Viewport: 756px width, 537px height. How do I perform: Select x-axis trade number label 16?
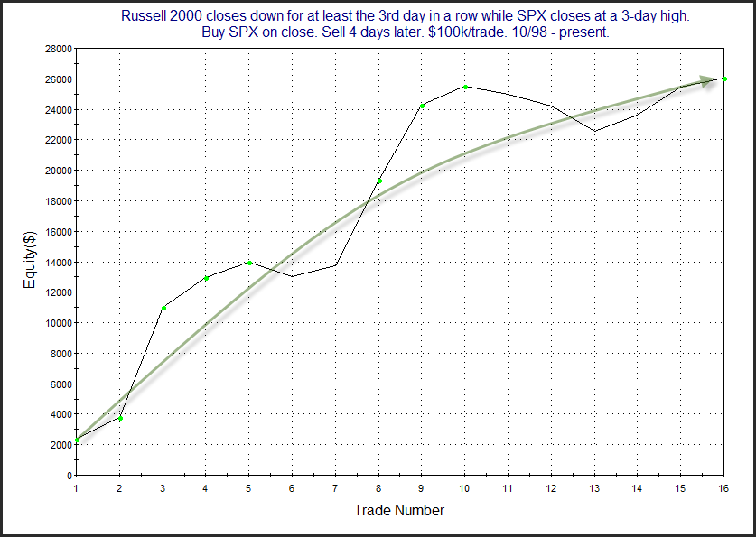(723, 488)
